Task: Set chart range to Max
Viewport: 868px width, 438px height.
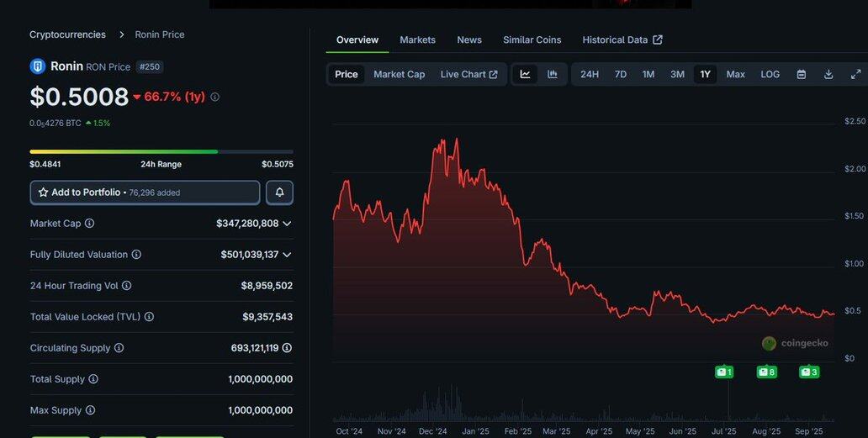Action: [736, 74]
